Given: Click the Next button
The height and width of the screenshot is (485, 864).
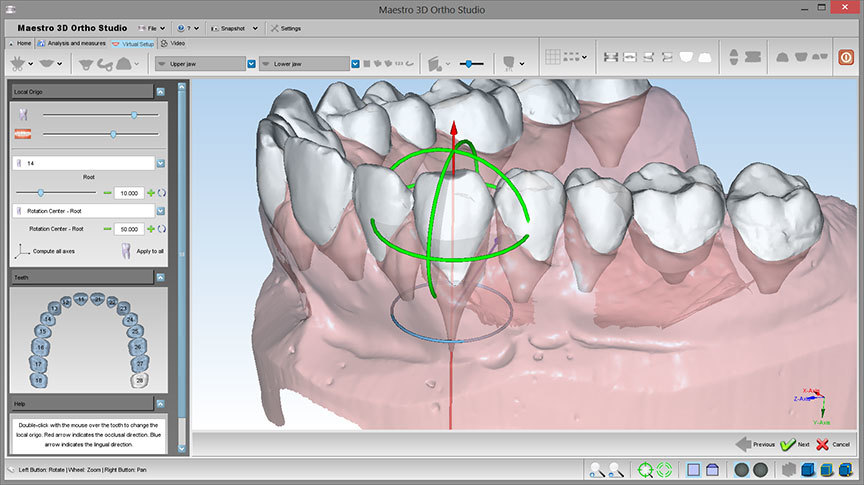Looking at the screenshot, I should (795, 444).
